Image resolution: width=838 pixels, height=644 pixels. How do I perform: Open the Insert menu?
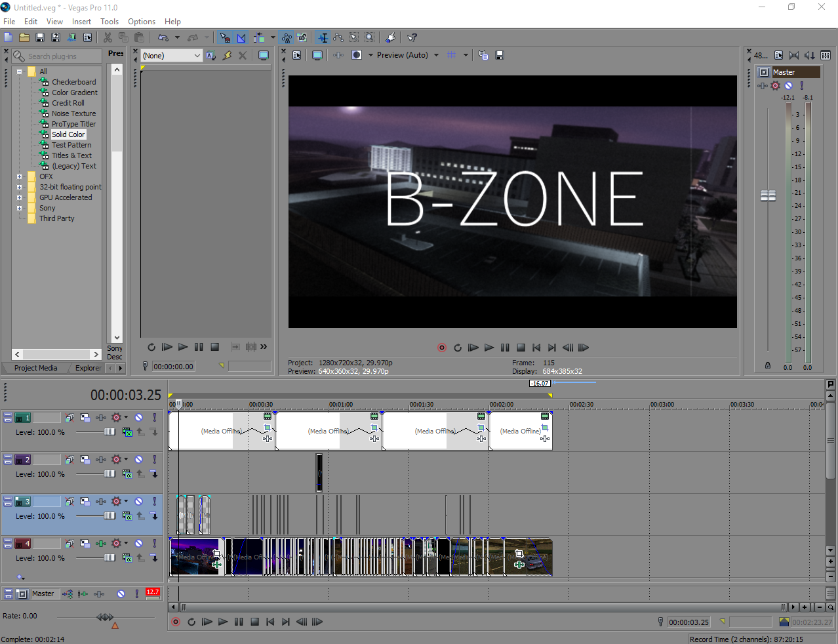coord(81,22)
